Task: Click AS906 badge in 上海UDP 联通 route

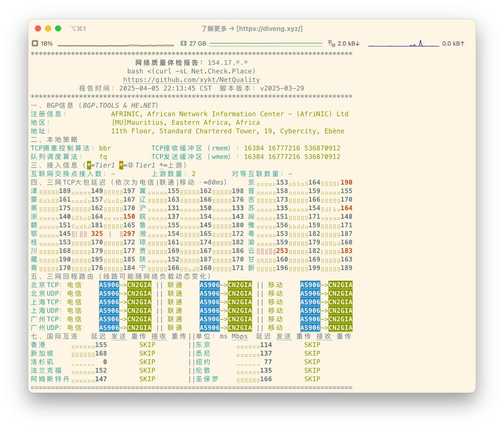Action: click(x=210, y=311)
